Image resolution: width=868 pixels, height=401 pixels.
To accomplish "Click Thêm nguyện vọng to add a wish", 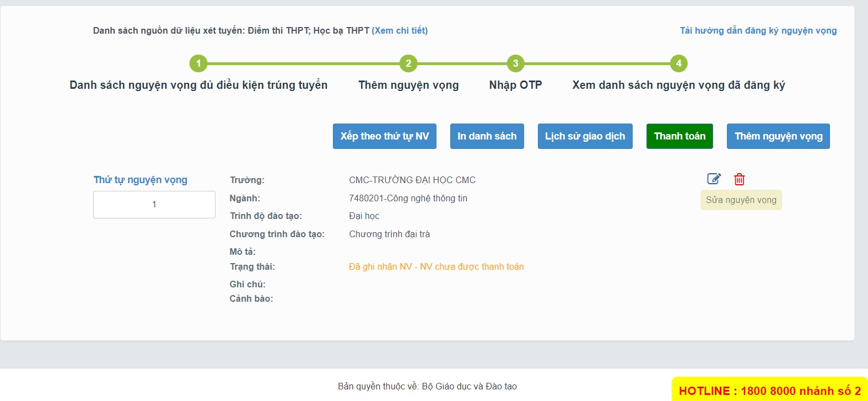I will (x=778, y=136).
